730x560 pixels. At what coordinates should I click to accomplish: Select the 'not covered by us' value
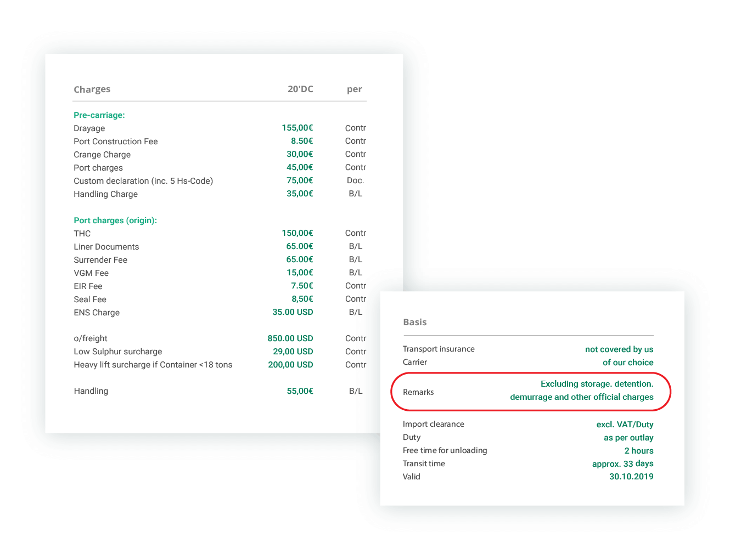click(619, 349)
